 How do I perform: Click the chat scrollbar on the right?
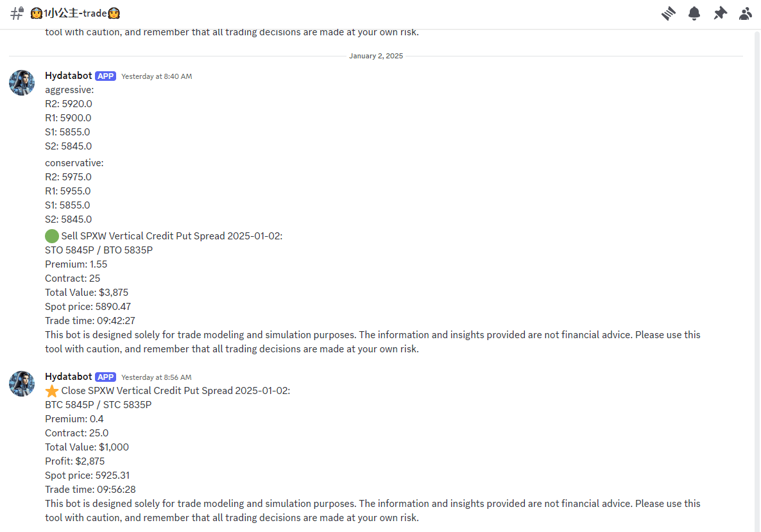tap(757, 257)
